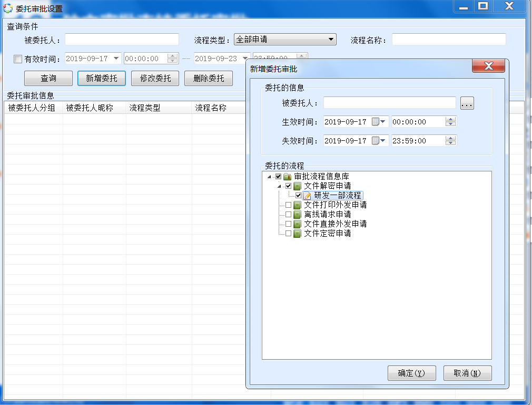This screenshot has width=532, height=405.
Task: Click the 文件解密申请 green book icon
Action: tap(297, 186)
